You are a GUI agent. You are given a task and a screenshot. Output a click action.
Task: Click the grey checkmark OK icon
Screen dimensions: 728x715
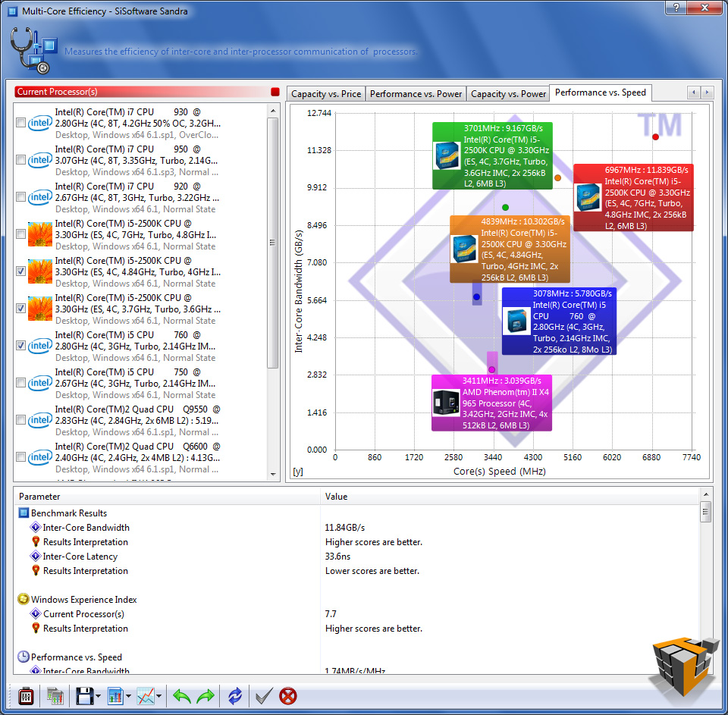pyautogui.click(x=264, y=696)
